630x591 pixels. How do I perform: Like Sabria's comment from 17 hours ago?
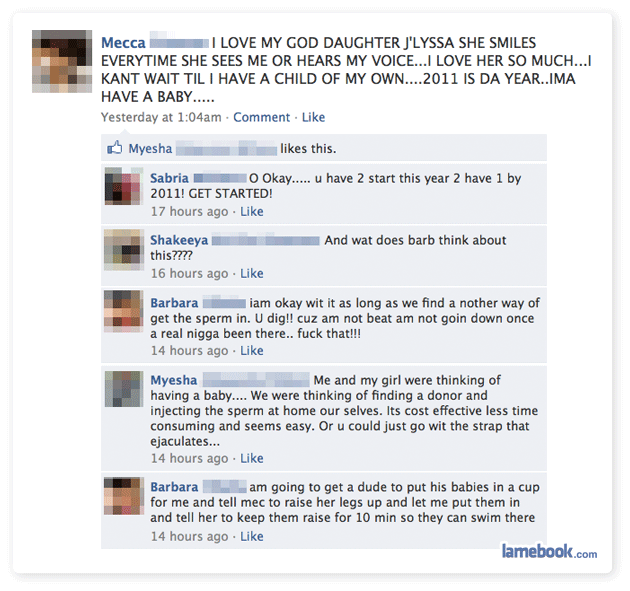(252, 211)
